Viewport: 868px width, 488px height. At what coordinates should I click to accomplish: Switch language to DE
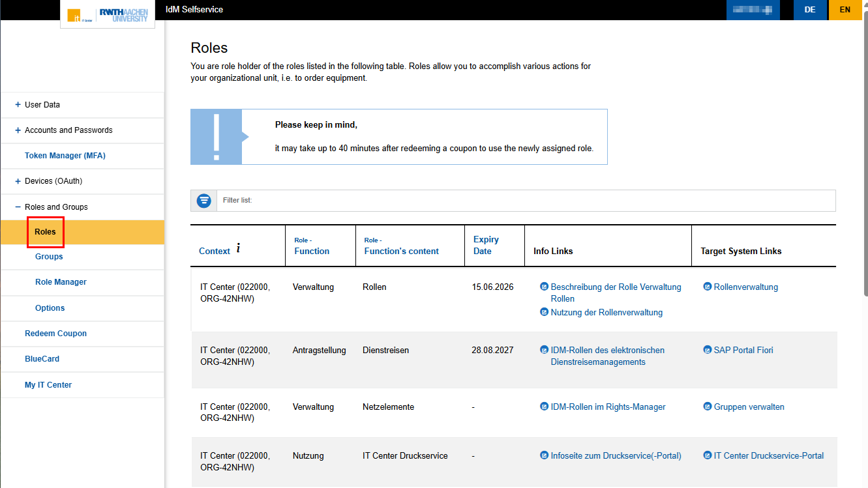(x=810, y=9)
